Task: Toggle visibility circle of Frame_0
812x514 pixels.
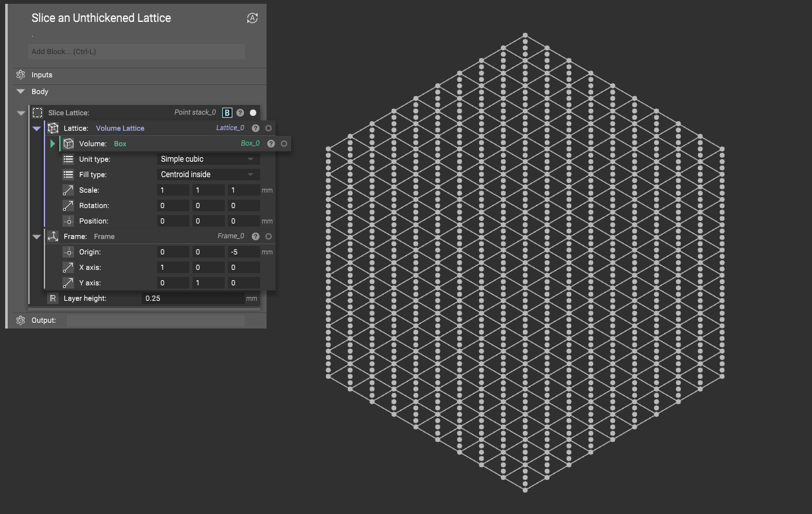Action: pyautogui.click(x=269, y=236)
